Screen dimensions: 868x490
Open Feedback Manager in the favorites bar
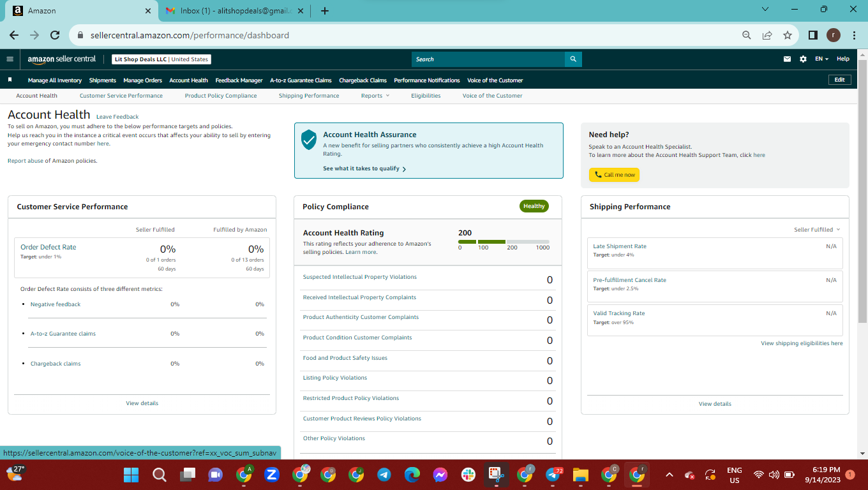tap(239, 80)
